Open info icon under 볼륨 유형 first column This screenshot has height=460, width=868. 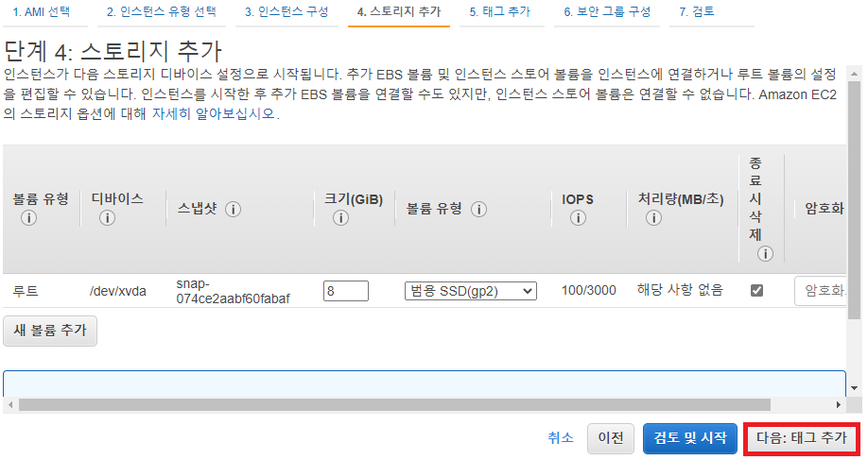click(28, 218)
